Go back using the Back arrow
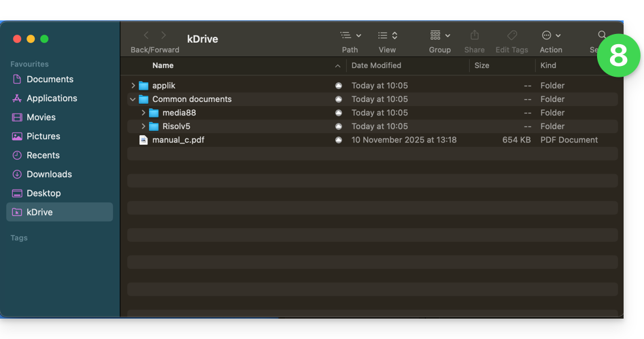The image size is (644, 339). click(146, 35)
